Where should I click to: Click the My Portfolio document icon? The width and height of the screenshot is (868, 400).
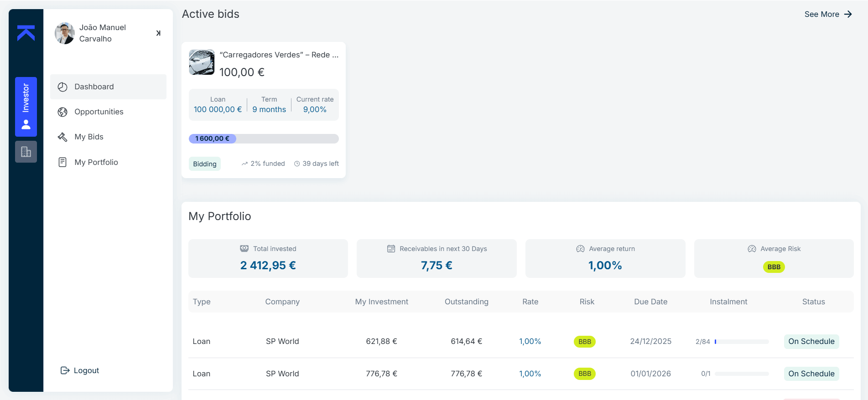tap(62, 162)
